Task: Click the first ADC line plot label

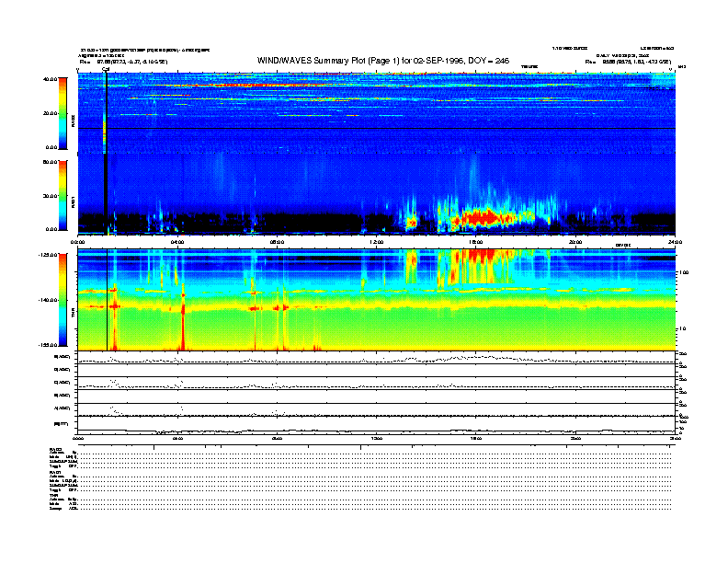Action: pyautogui.click(x=63, y=357)
